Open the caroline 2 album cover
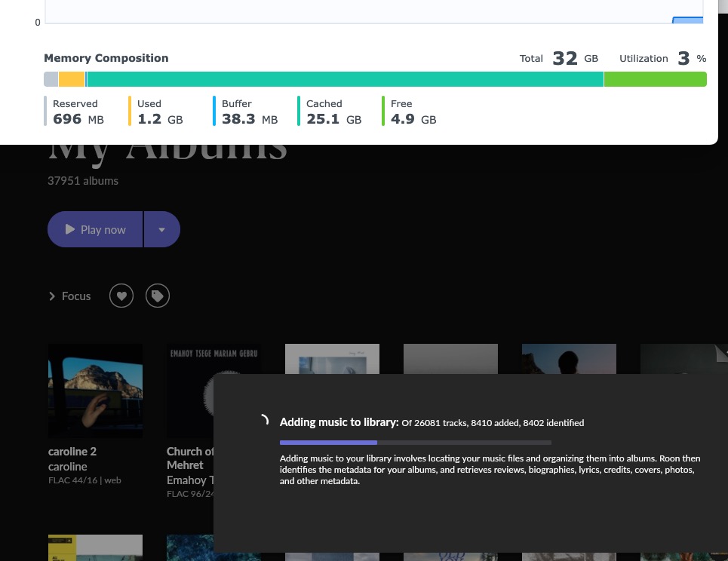The width and height of the screenshot is (728, 561). 95,391
